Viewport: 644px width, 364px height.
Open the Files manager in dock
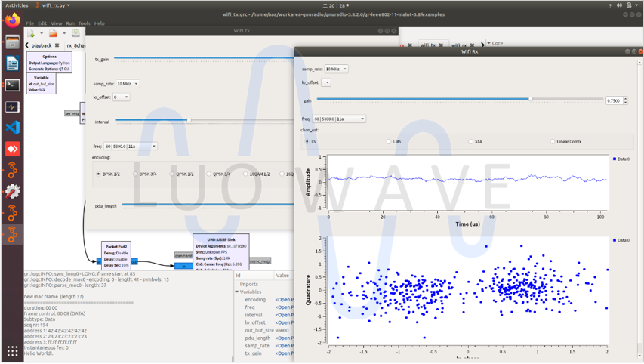point(12,42)
